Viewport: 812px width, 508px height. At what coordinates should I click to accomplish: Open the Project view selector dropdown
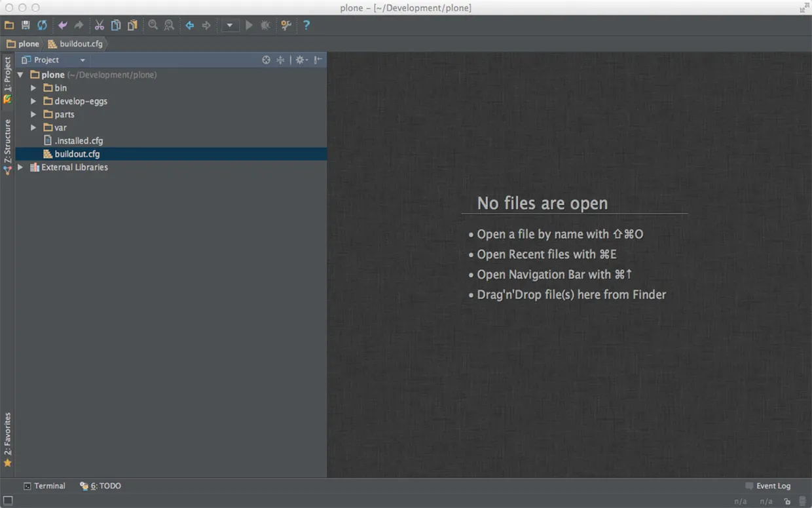(83, 60)
